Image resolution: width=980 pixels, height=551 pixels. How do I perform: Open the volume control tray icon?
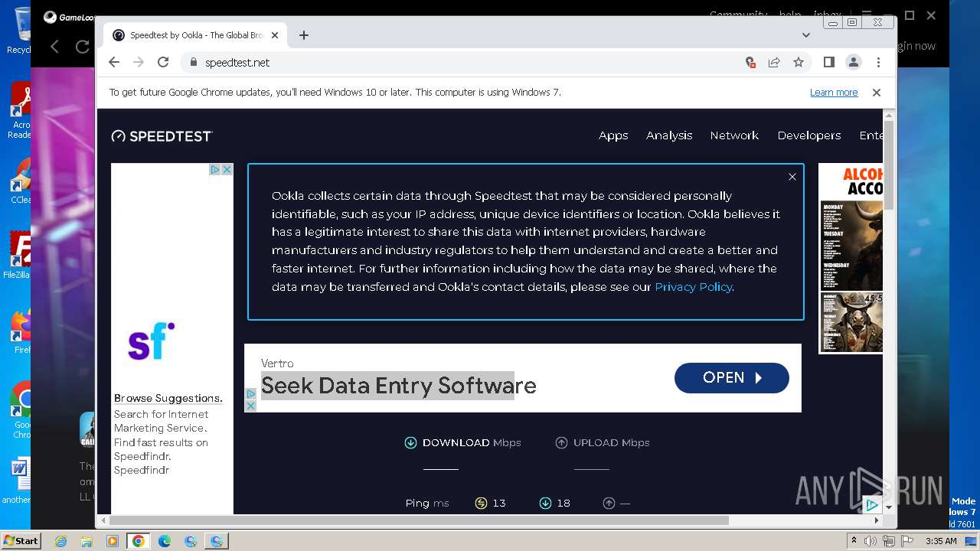coord(871,541)
